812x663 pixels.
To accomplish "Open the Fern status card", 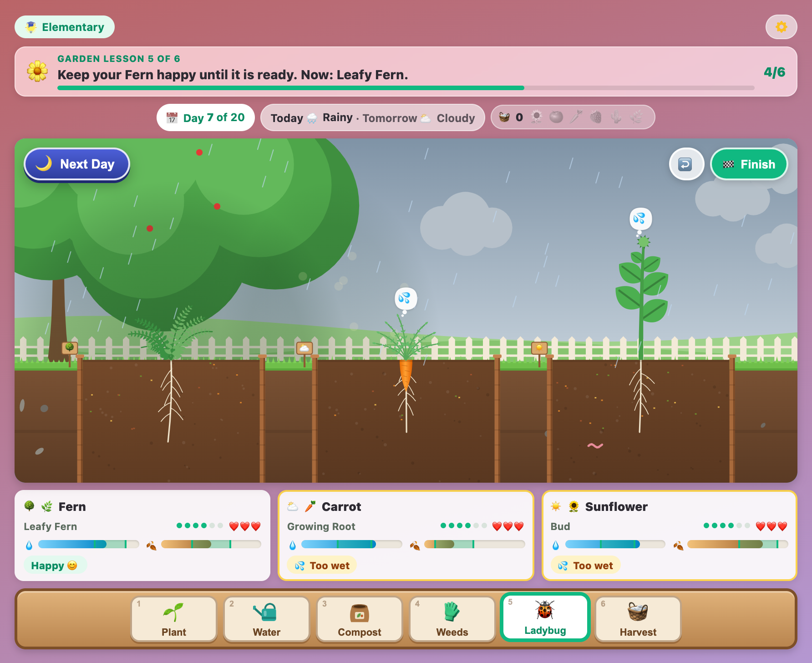I will pos(142,535).
